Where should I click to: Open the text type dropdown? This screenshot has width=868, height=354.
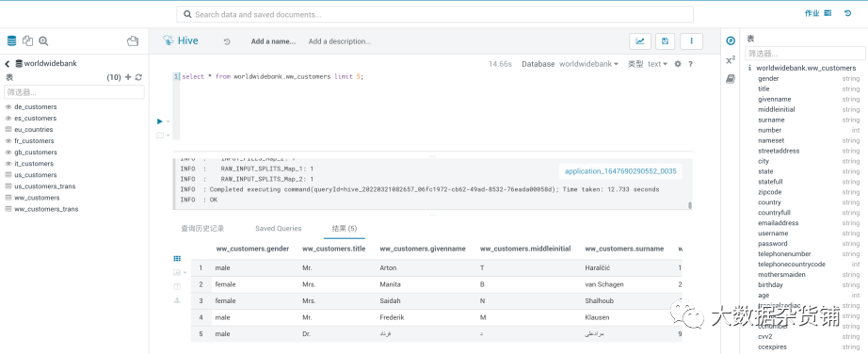(658, 64)
